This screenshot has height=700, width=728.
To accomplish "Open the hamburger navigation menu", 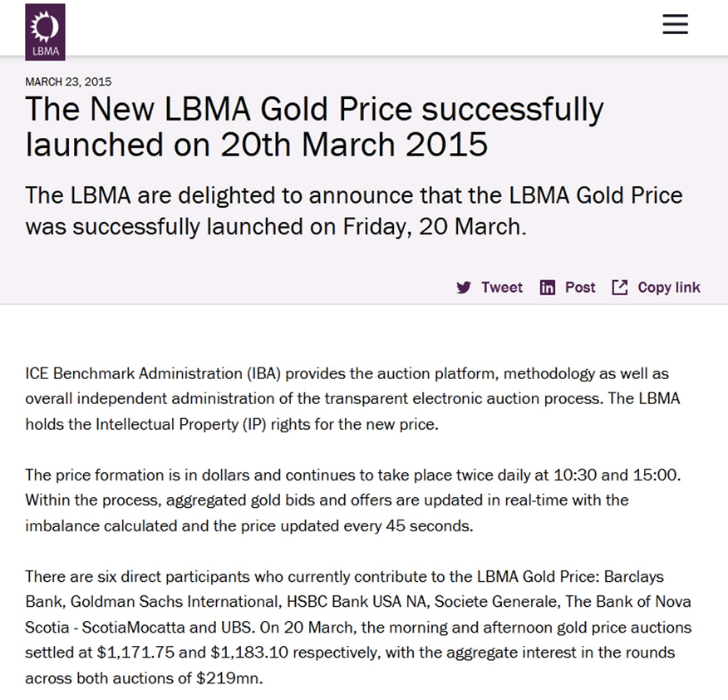I will (x=675, y=25).
